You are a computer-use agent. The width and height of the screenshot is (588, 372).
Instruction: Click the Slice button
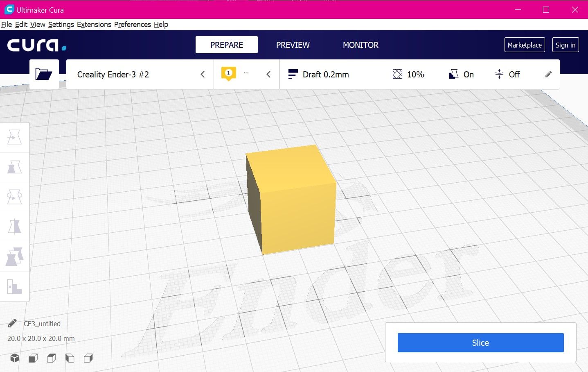[480, 343]
